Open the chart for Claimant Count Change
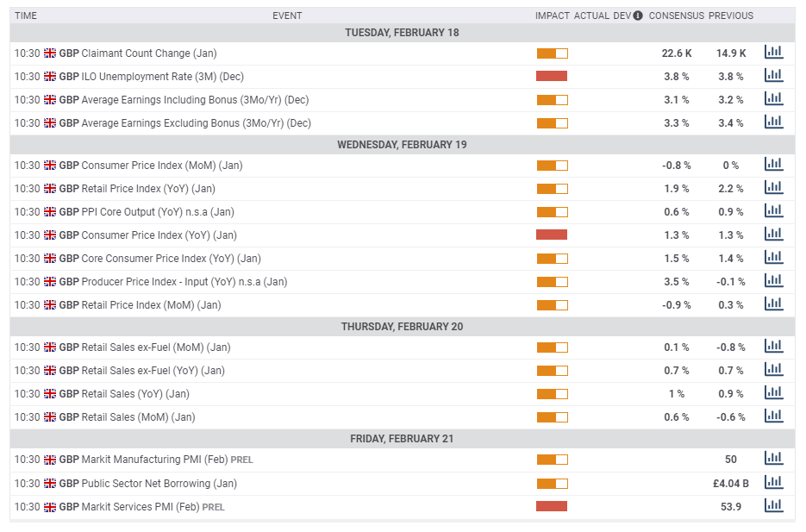Image resolution: width=806 pixels, height=532 pixels. coord(773,52)
